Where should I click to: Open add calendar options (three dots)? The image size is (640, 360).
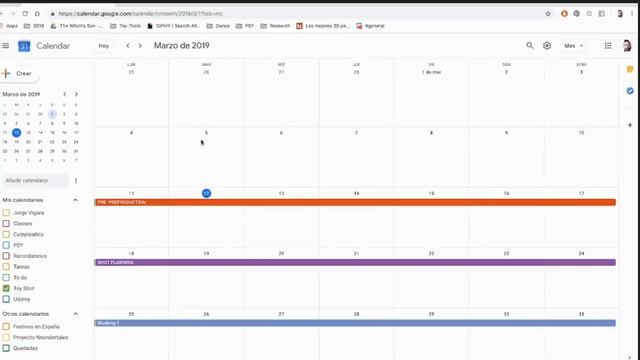76,180
